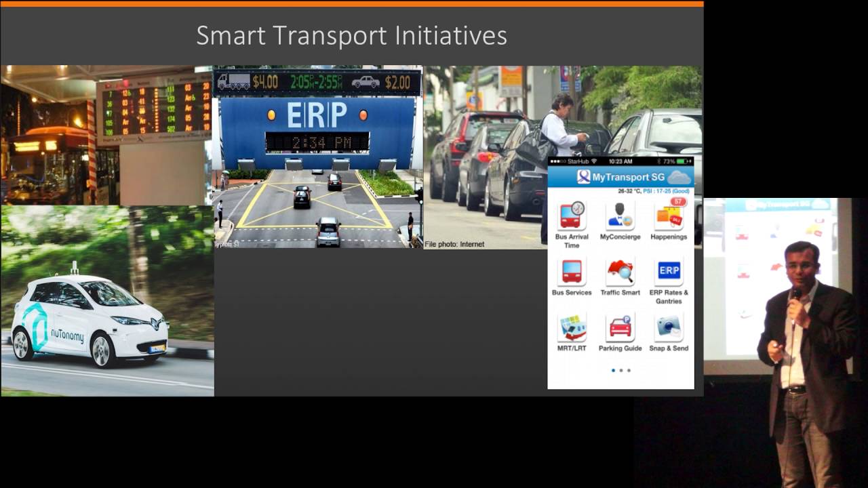Click the 26-32 °C temperature text
This screenshot has height=488, width=868.
[629, 191]
